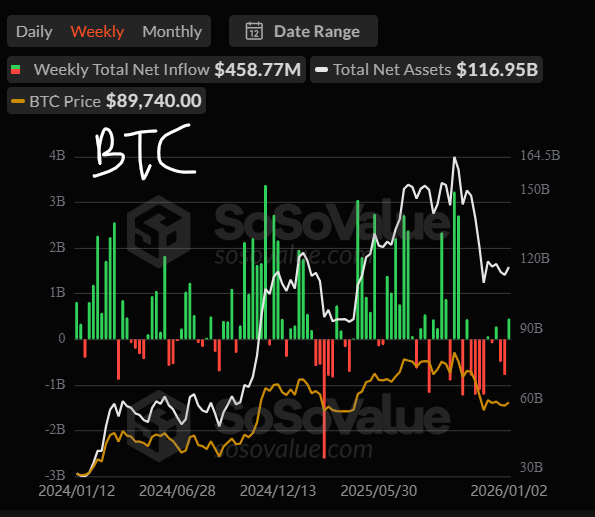Click the -1B left axis label
595x517 pixels.
coord(55,384)
